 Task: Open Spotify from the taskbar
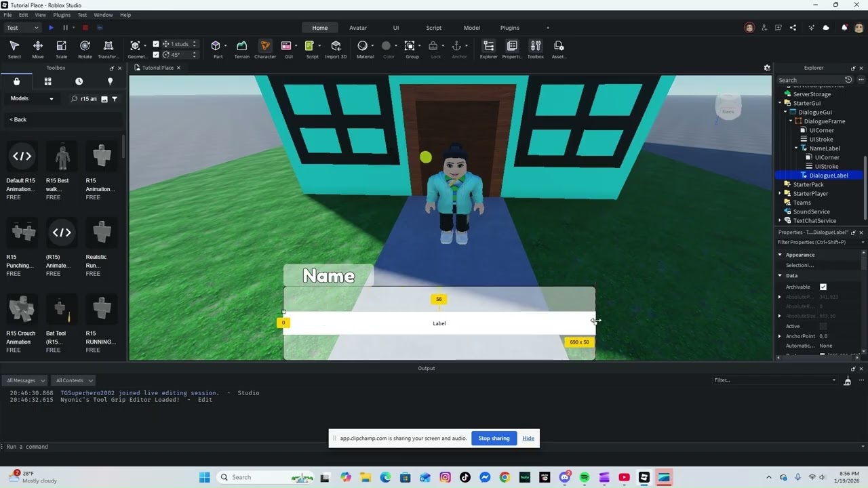[x=585, y=477]
